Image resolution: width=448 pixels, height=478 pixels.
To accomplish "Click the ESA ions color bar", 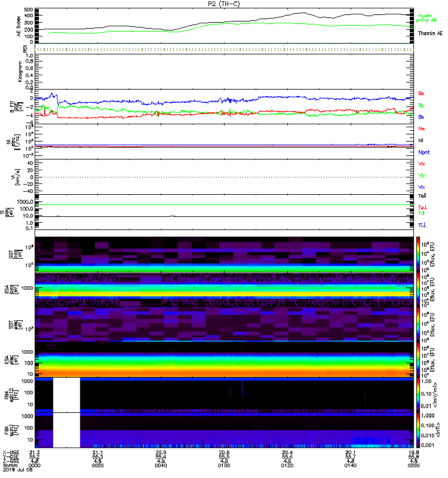I will coord(418,289).
